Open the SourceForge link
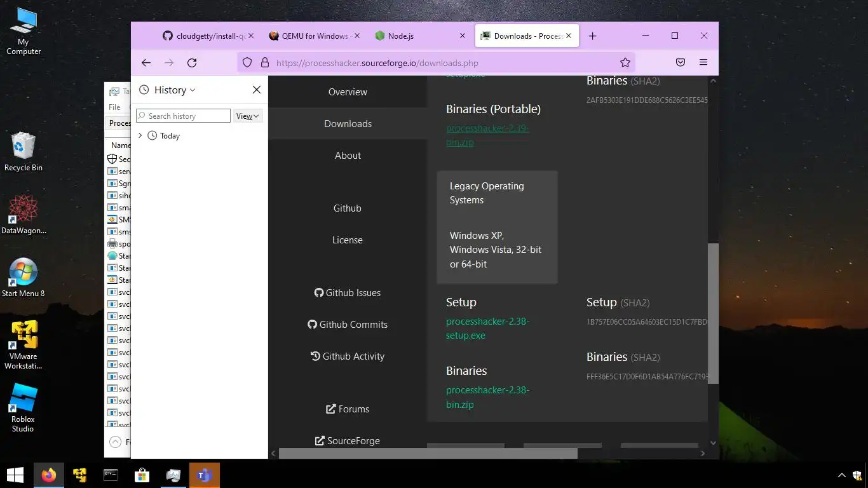Screen dimensions: 868x488 [x=348, y=440]
